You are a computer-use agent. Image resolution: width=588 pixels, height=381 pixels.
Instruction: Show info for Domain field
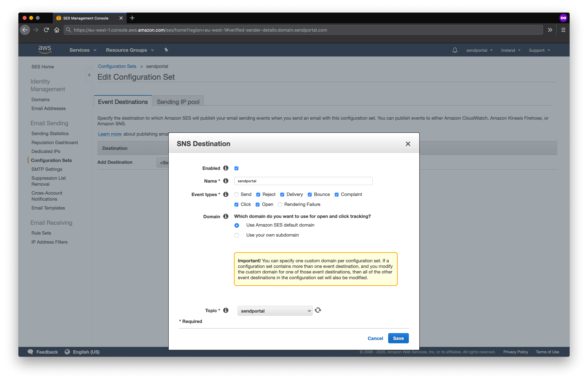coord(226,216)
